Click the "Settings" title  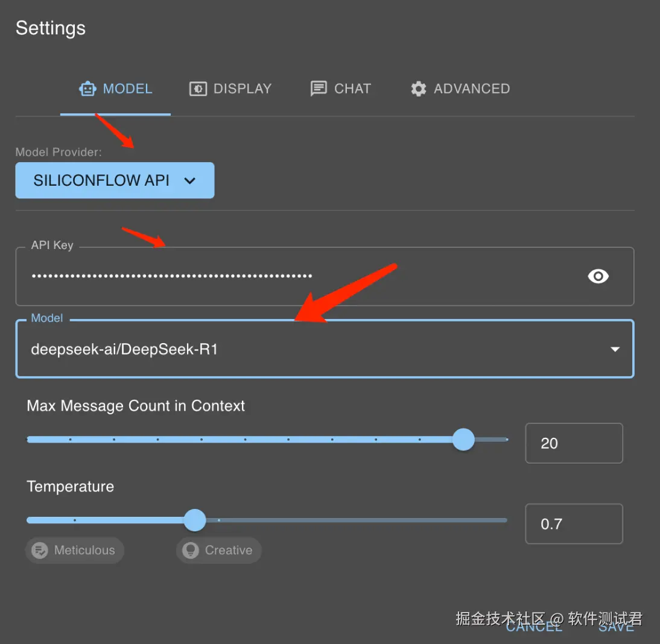51,28
